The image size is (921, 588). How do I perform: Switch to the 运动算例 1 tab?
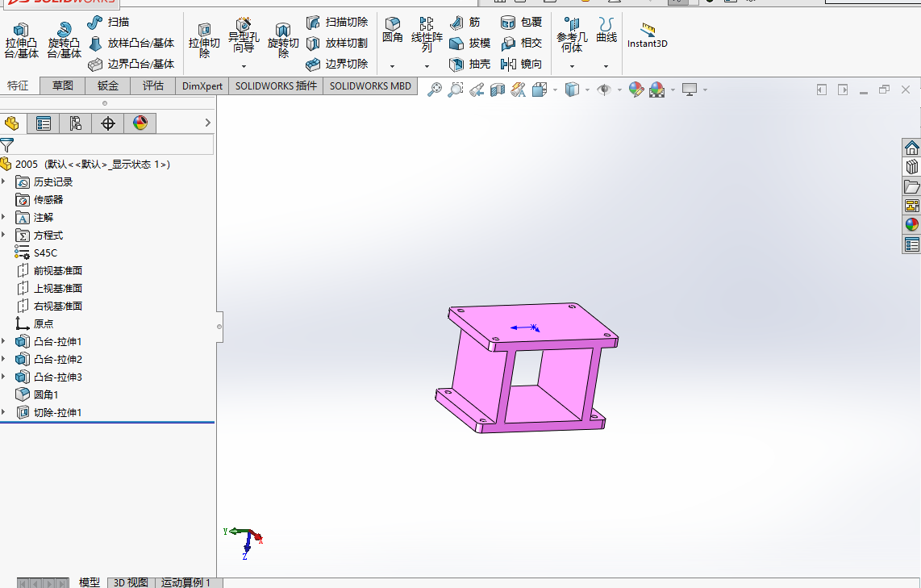click(185, 582)
